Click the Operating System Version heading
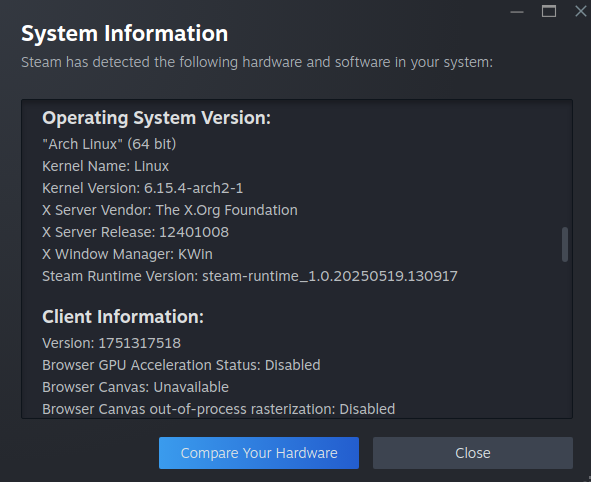This screenshot has height=482, width=591. pos(156,118)
